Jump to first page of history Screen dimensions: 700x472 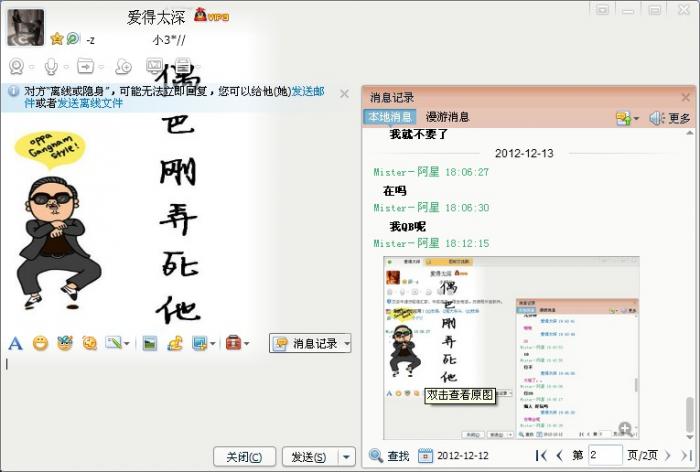(541, 455)
